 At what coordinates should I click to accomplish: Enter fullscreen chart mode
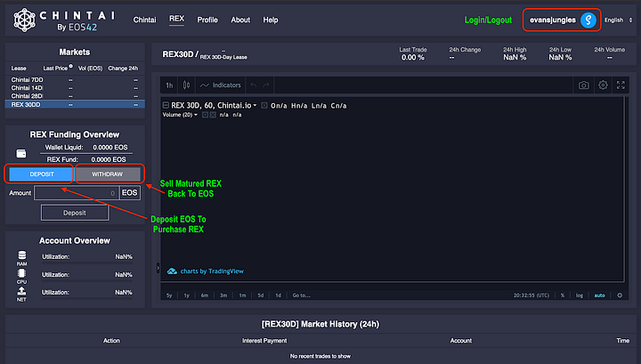pyautogui.click(x=621, y=85)
